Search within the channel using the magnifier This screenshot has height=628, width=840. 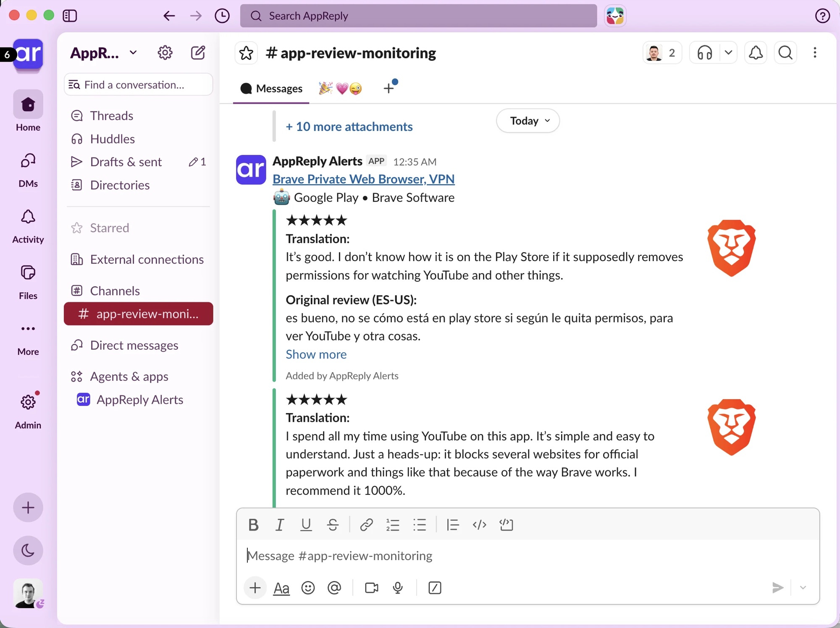(785, 53)
